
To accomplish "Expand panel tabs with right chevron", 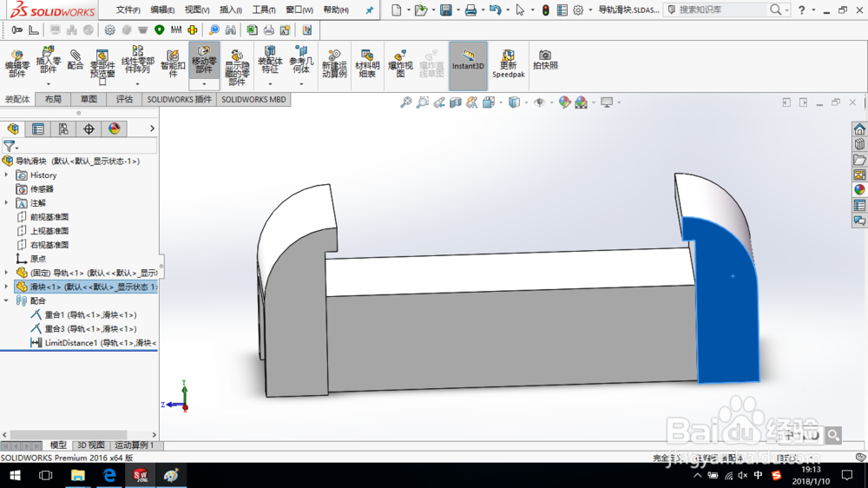I will (152, 129).
